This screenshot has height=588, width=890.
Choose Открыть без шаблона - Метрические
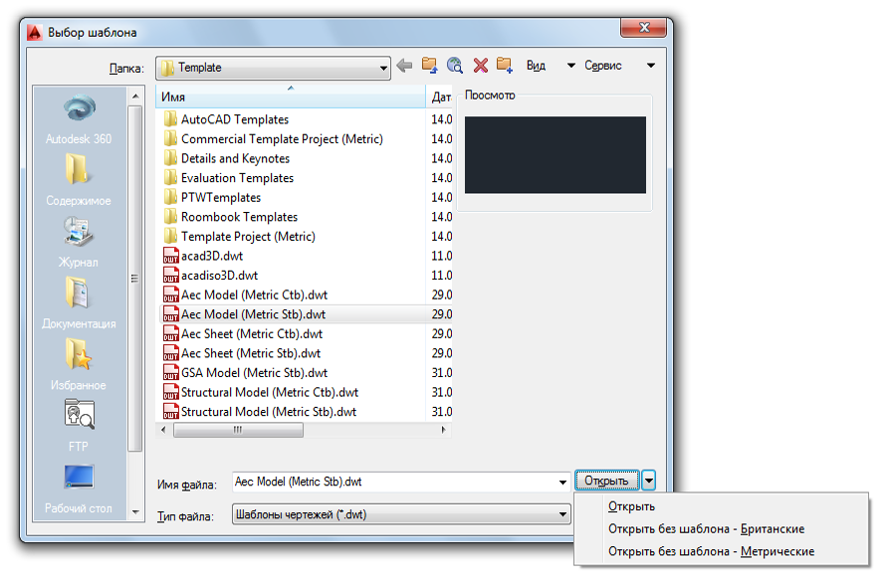(x=711, y=551)
